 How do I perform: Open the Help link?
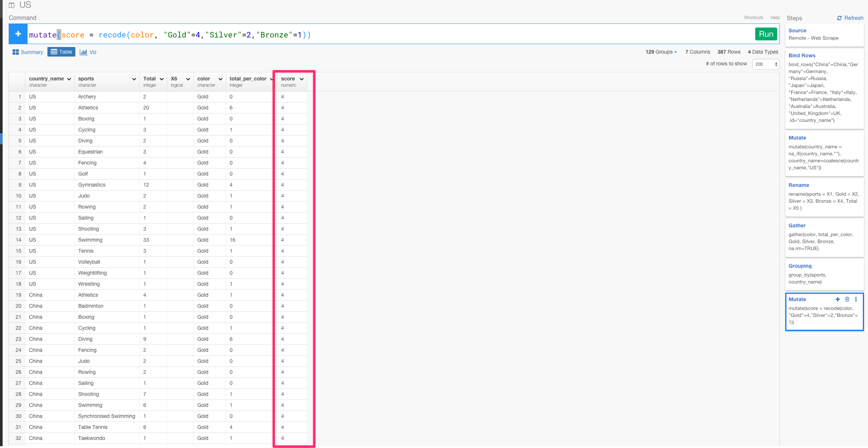tap(775, 18)
